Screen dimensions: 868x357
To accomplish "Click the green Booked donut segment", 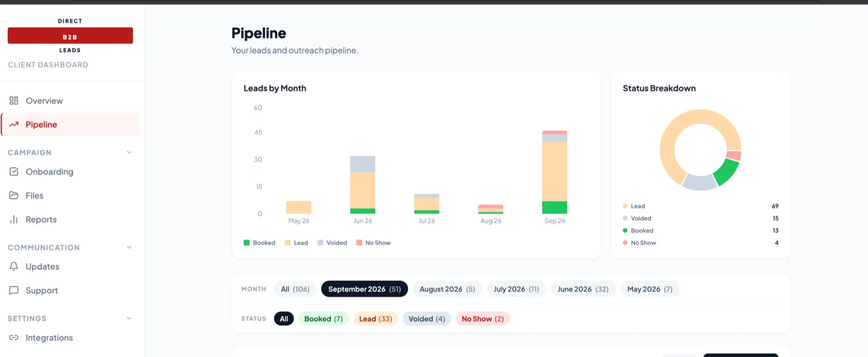I will point(726,172).
